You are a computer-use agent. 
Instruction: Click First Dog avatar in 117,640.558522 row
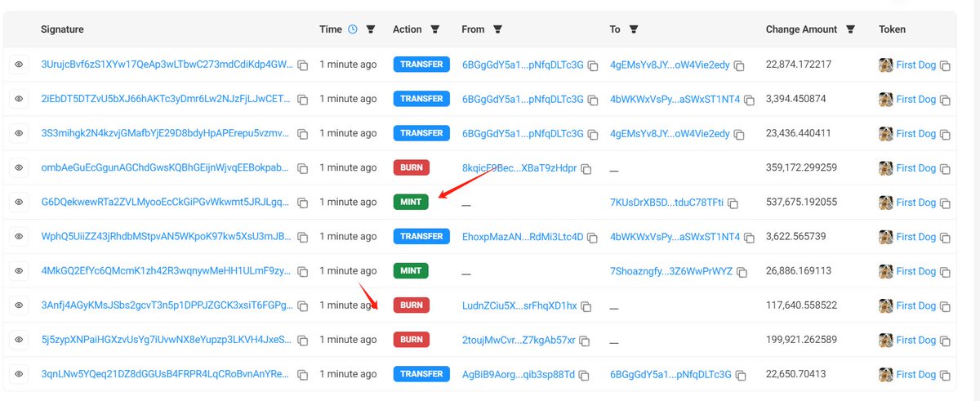885,305
